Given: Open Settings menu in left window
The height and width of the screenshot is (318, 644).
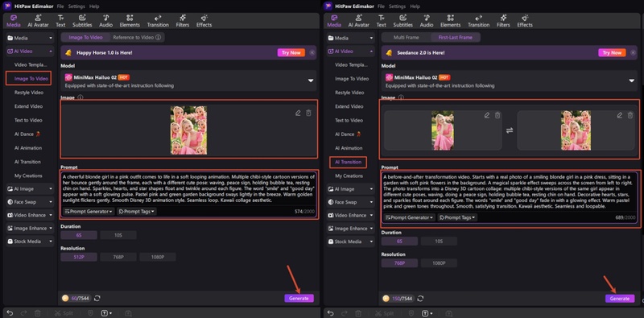Looking at the screenshot, I should coord(76,6).
